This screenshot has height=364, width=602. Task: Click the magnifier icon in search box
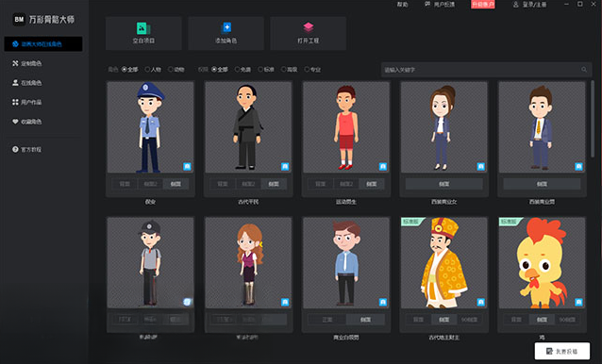[x=583, y=70]
